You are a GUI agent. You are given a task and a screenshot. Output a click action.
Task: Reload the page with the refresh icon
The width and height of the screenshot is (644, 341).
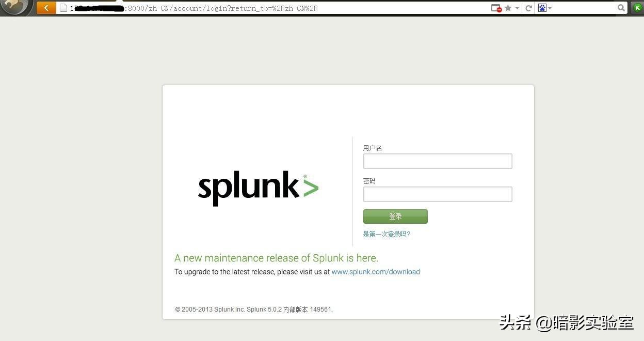pyautogui.click(x=528, y=8)
